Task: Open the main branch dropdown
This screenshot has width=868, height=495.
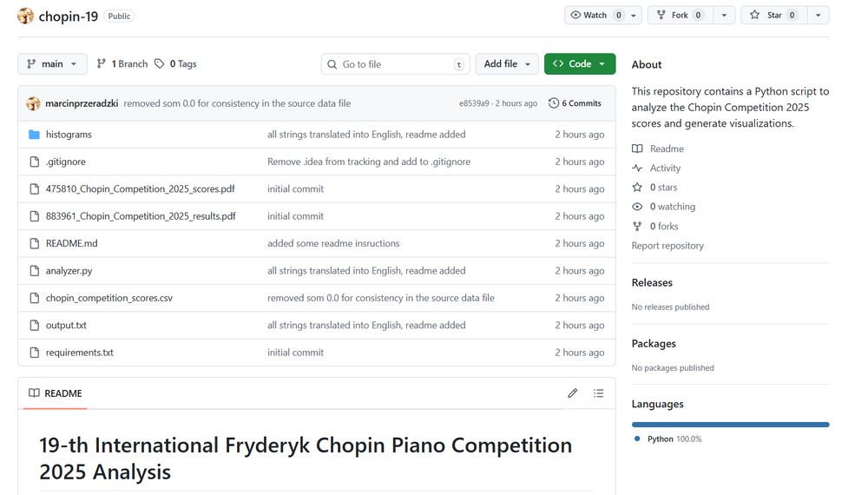Action: pos(52,64)
